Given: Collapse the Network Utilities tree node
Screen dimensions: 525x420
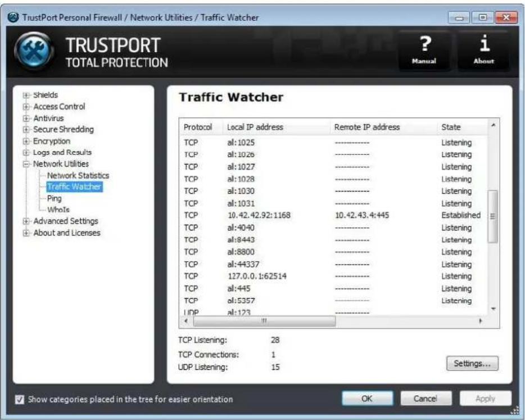Looking at the screenshot, I should pyautogui.click(x=26, y=164).
